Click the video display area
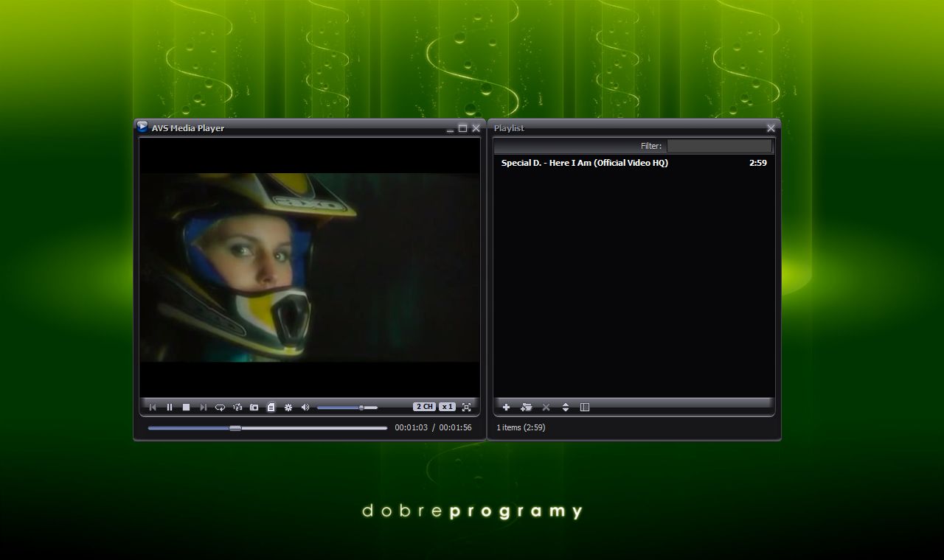The image size is (944, 560). point(310,267)
